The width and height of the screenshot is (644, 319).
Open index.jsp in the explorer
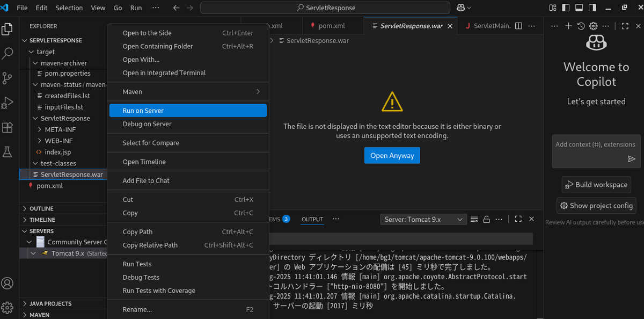click(58, 152)
